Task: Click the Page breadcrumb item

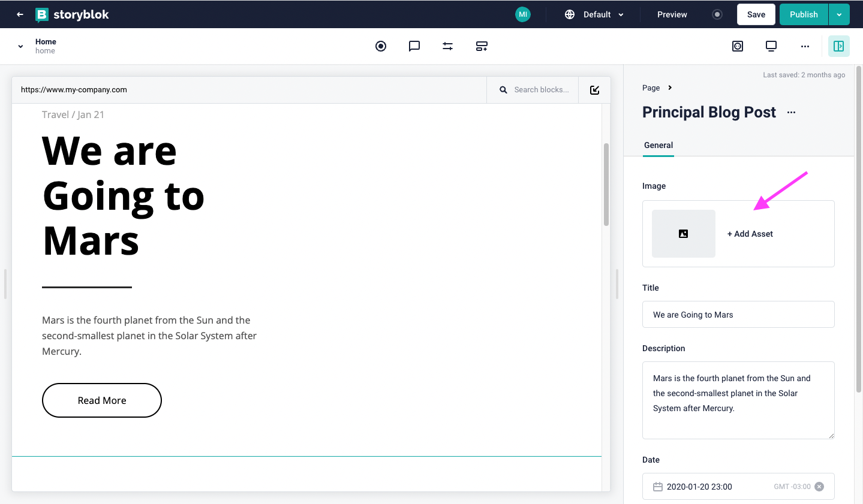Action: coord(651,87)
